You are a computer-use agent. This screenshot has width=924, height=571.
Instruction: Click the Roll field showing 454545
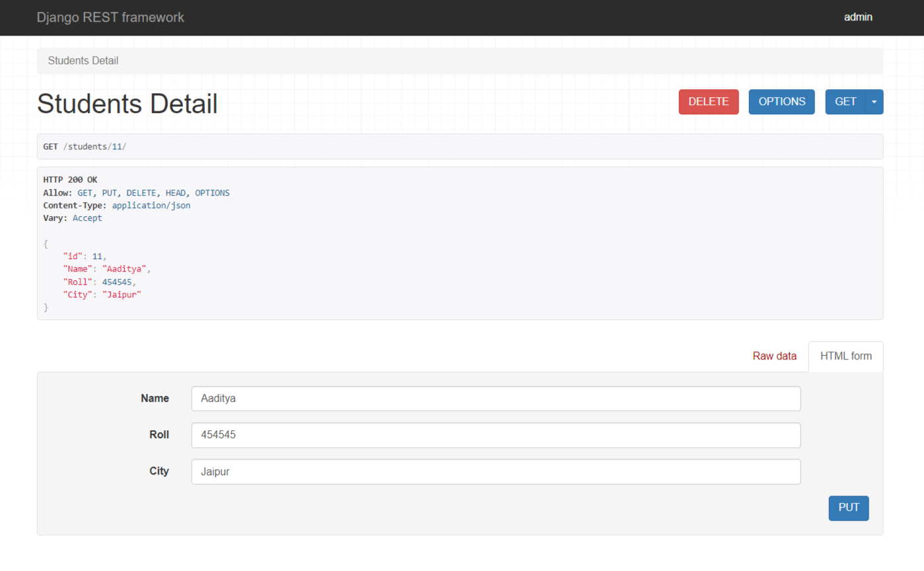click(495, 435)
